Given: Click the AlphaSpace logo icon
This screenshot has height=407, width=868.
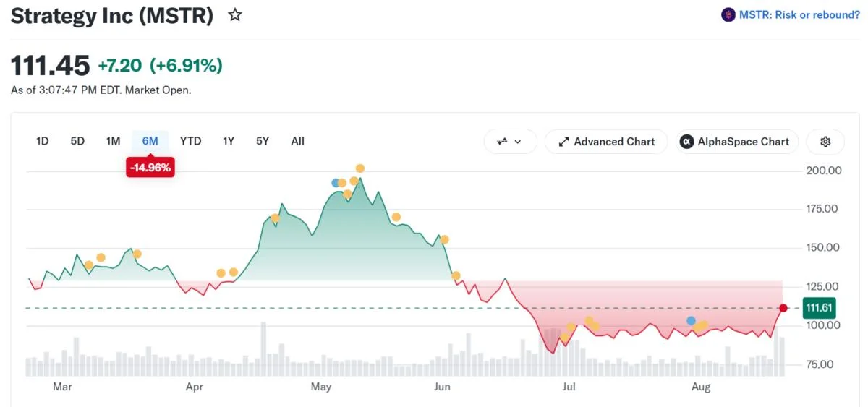Looking at the screenshot, I should 687,142.
